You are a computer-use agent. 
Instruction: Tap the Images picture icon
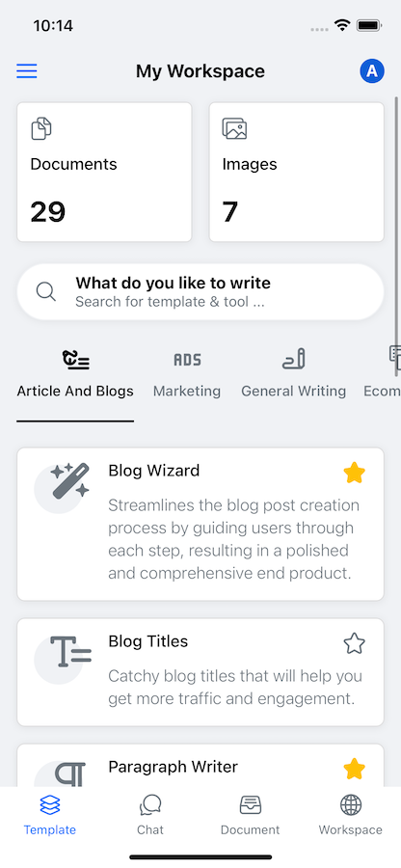pos(234,128)
